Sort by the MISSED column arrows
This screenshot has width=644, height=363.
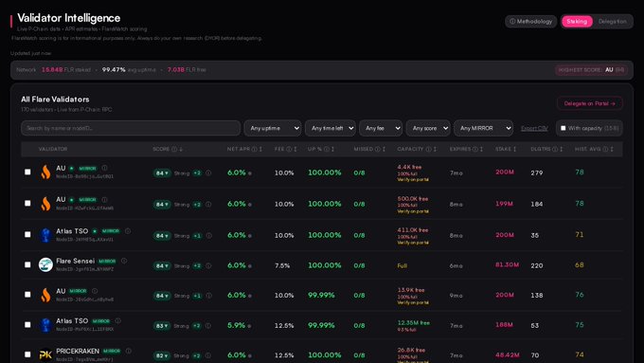click(x=384, y=149)
